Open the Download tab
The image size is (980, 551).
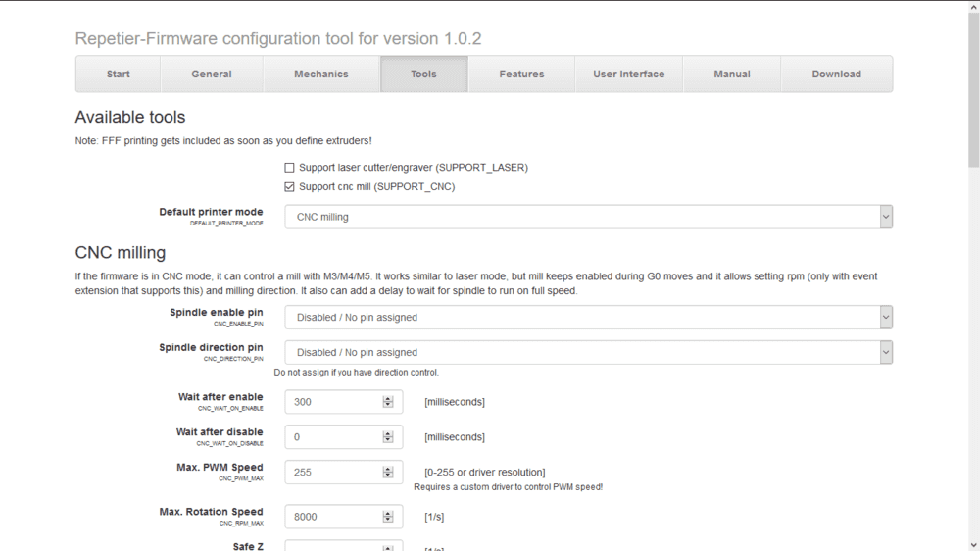pyautogui.click(x=836, y=75)
